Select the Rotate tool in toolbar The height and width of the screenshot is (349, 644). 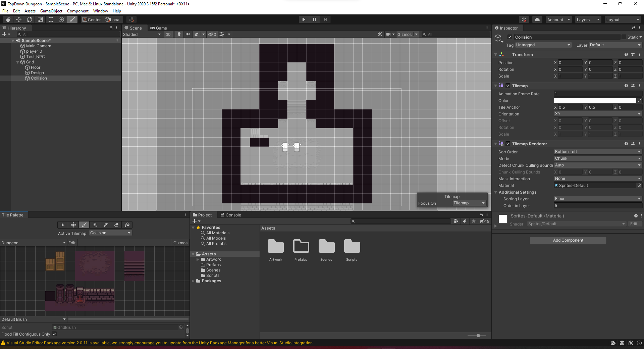coord(30,19)
